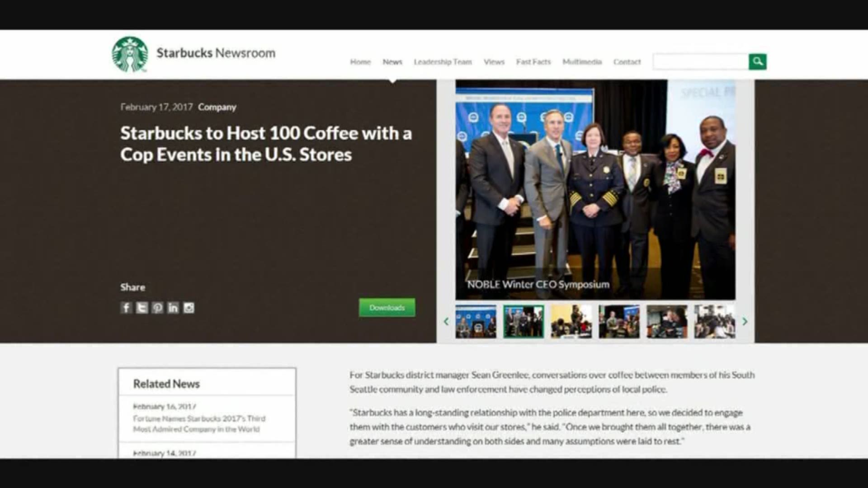
Task: Open Starbucks Newsroom title link
Action: pos(216,53)
